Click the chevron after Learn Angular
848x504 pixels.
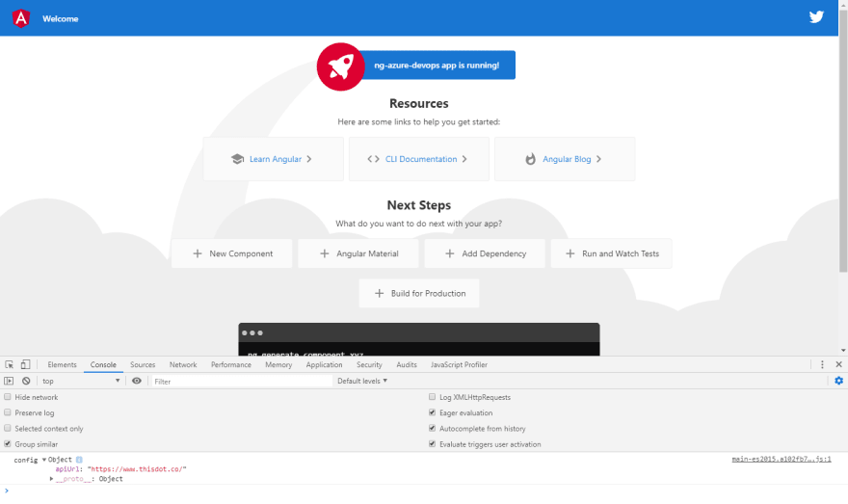tap(309, 159)
